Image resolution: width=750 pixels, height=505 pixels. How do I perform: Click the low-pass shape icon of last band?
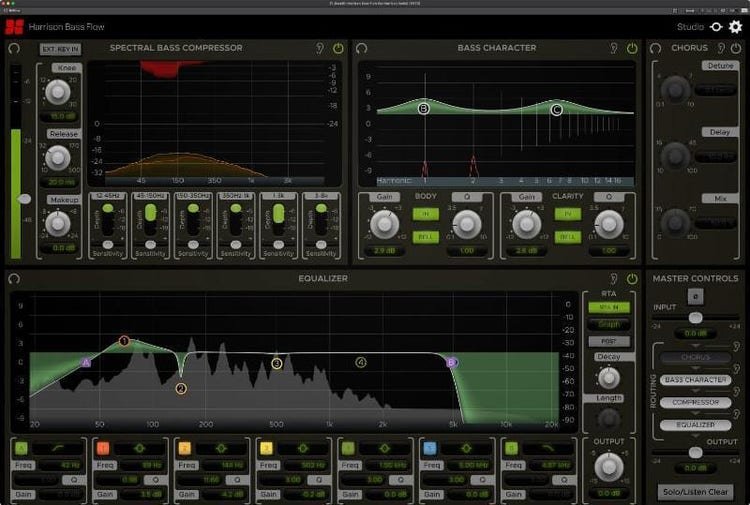548,448
